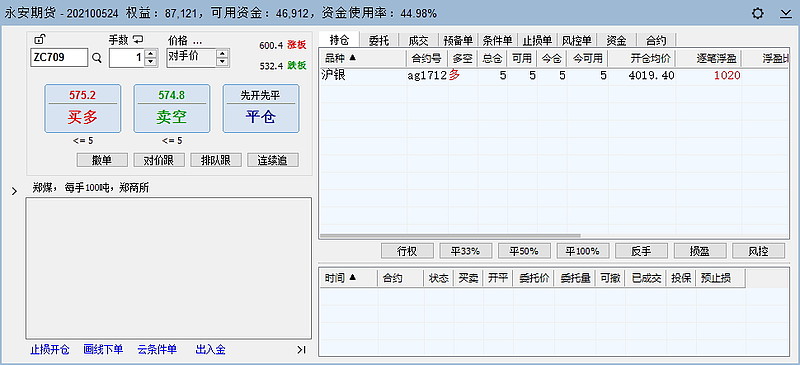Sort orders by 委托价 column header
Viewport: 800px width, 365px height.
coord(534,278)
